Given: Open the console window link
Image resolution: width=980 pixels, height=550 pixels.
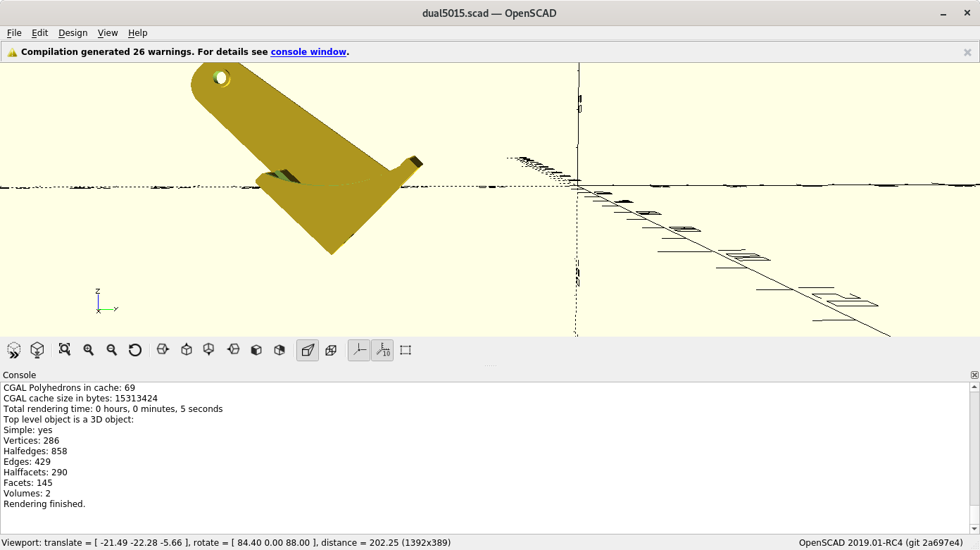Looking at the screenshot, I should click(x=308, y=52).
